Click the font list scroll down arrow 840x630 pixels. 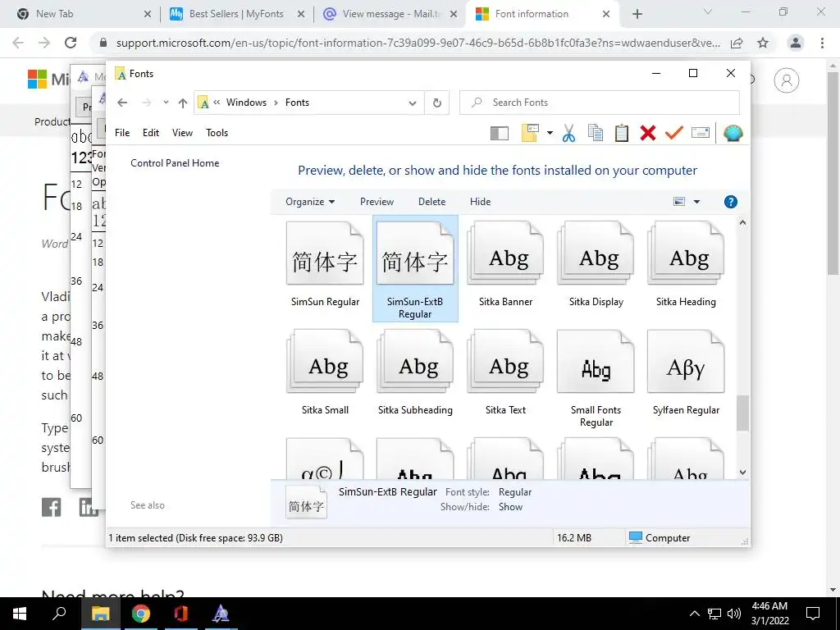point(742,472)
